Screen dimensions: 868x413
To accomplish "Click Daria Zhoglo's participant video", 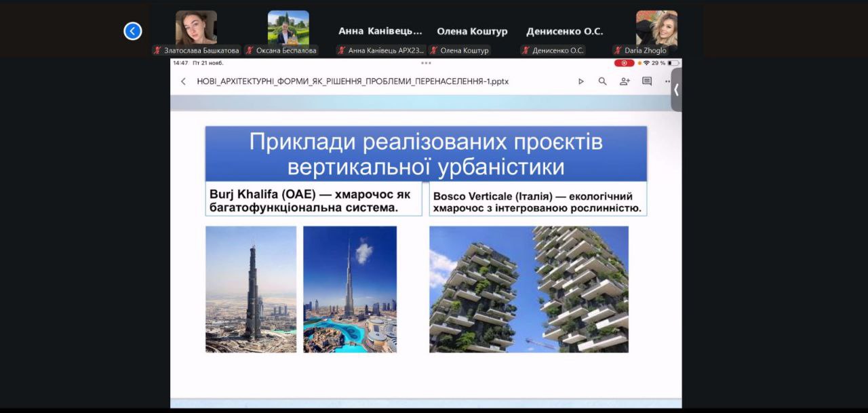I will (656, 28).
